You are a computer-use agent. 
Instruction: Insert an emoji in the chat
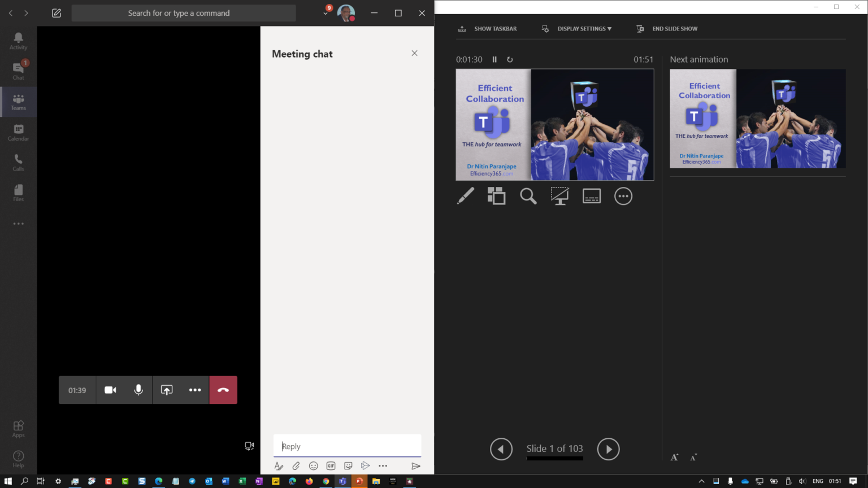tap(314, 465)
